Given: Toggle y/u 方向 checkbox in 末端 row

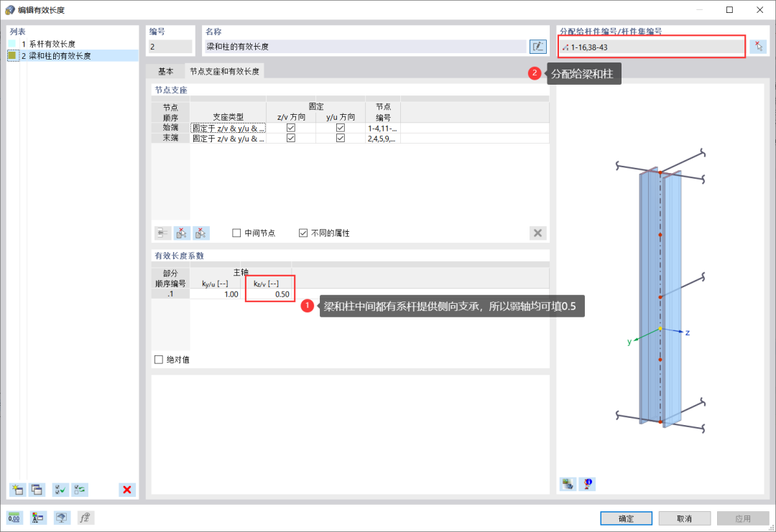Looking at the screenshot, I should (x=341, y=139).
